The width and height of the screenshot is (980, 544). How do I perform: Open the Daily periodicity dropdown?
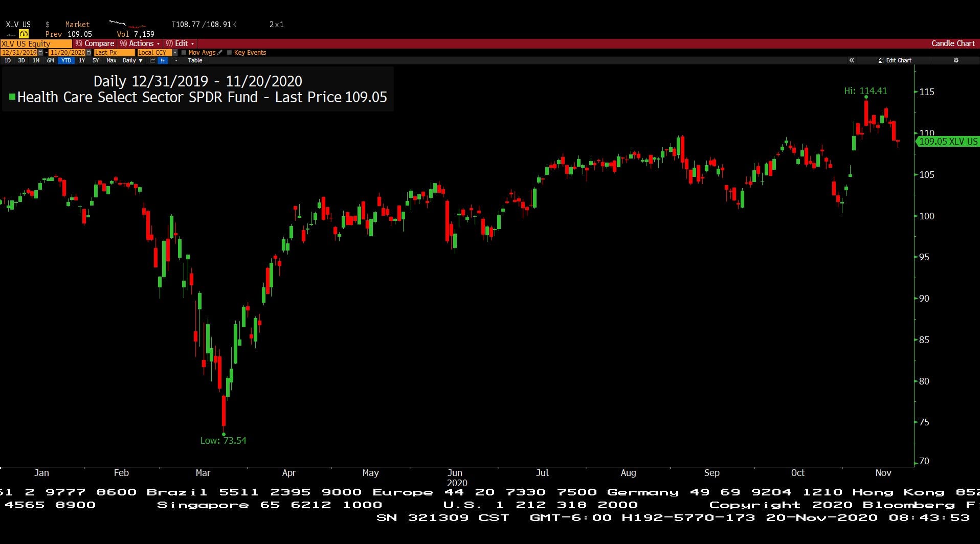click(x=132, y=60)
